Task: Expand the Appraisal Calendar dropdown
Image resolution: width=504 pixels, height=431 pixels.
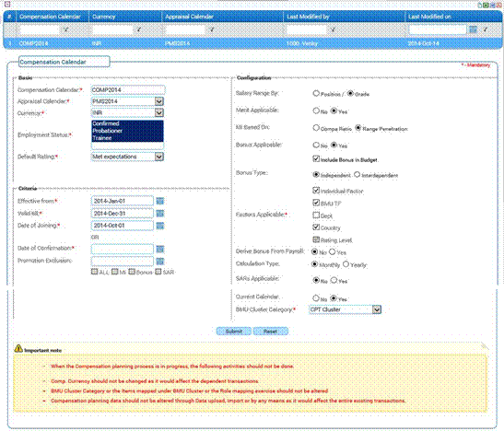Action: (159, 101)
